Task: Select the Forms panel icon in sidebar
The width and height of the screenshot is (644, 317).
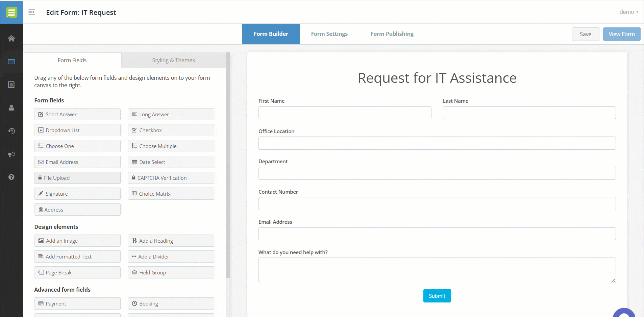Action: [11, 62]
